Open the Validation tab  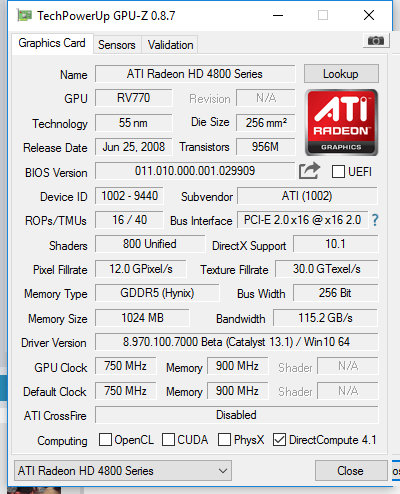pos(170,45)
